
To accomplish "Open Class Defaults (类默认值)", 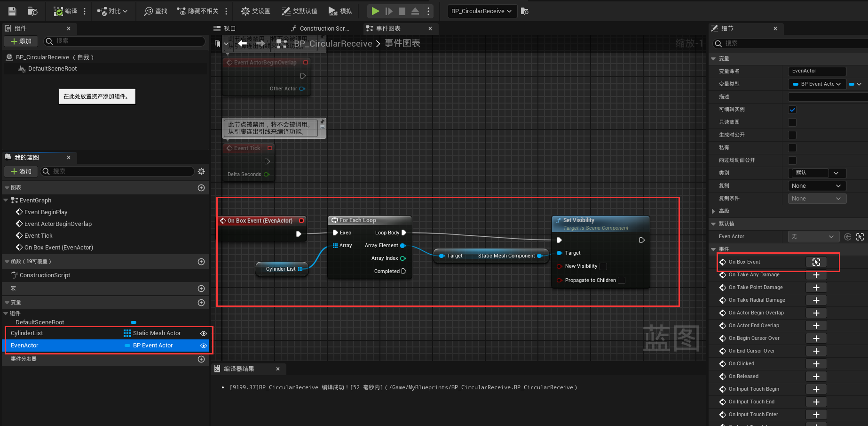I will pos(299,11).
